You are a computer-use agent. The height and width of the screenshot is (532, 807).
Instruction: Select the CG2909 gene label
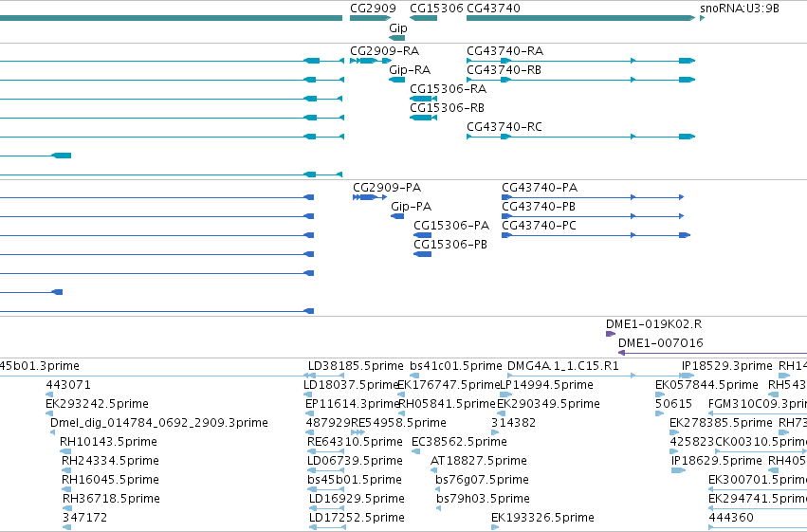point(373,9)
